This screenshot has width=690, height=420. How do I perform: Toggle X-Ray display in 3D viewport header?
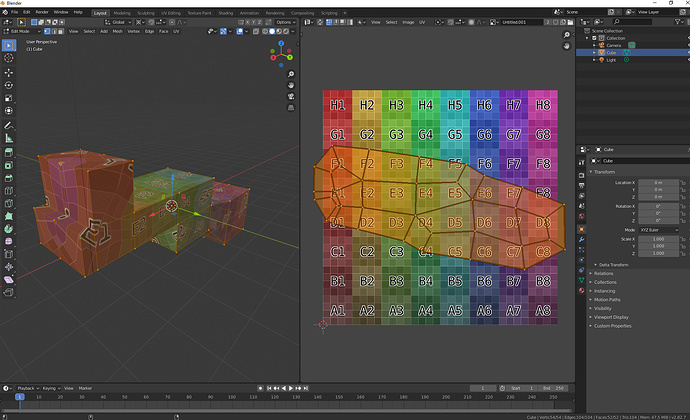pos(256,31)
